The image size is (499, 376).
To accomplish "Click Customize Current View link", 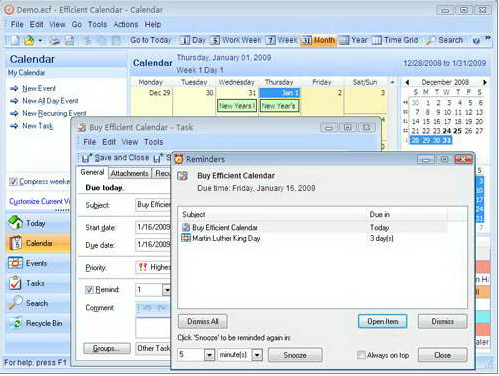I will point(39,201).
